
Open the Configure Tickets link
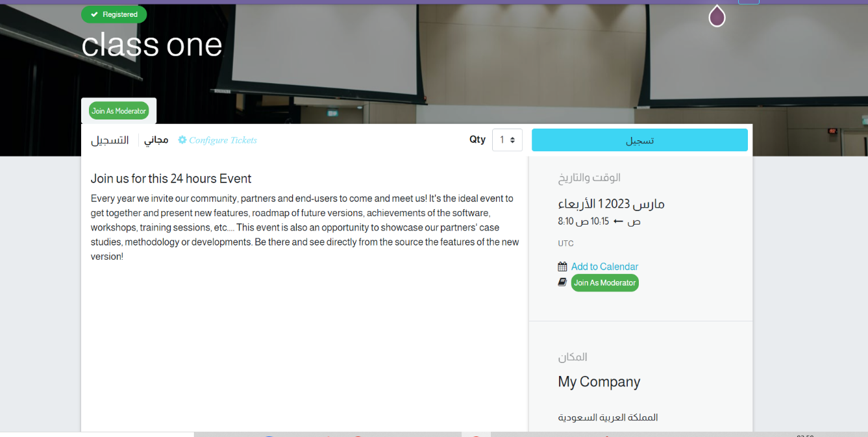(x=223, y=140)
